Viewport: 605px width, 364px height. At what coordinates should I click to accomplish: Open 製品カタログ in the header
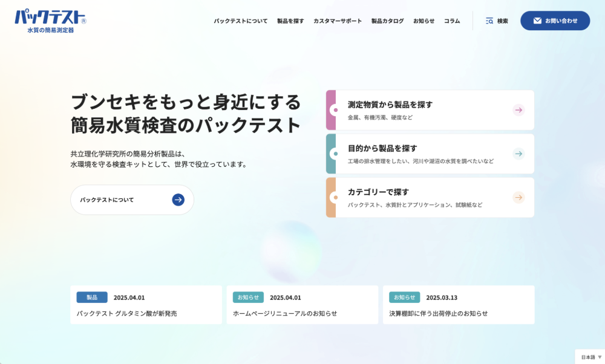tap(387, 21)
